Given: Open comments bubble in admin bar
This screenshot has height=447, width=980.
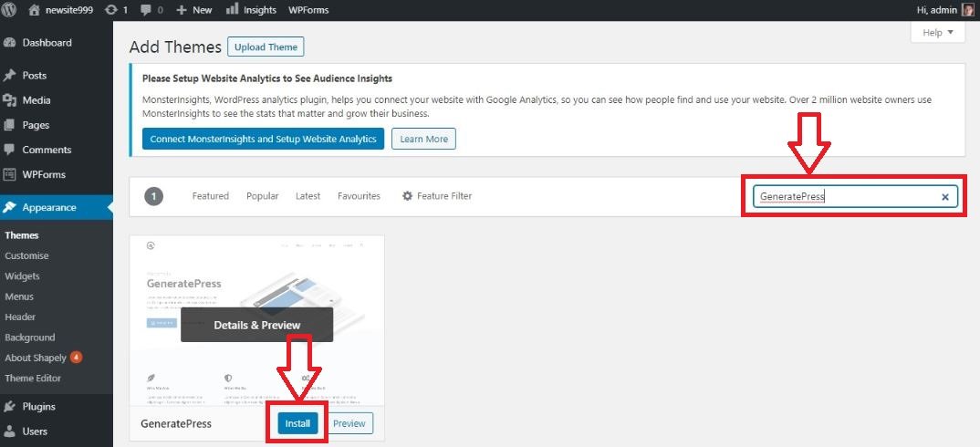Looking at the screenshot, I should [151, 10].
